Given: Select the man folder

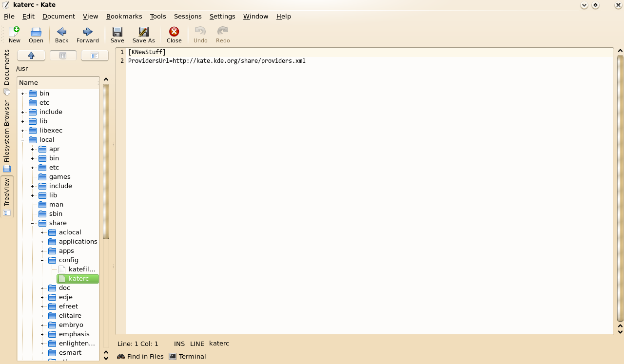Looking at the screenshot, I should (x=56, y=205).
